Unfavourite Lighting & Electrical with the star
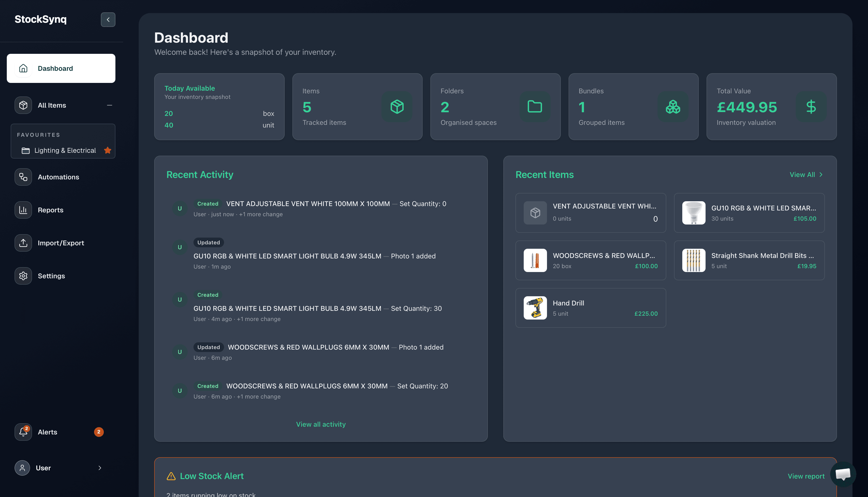 [x=107, y=150]
